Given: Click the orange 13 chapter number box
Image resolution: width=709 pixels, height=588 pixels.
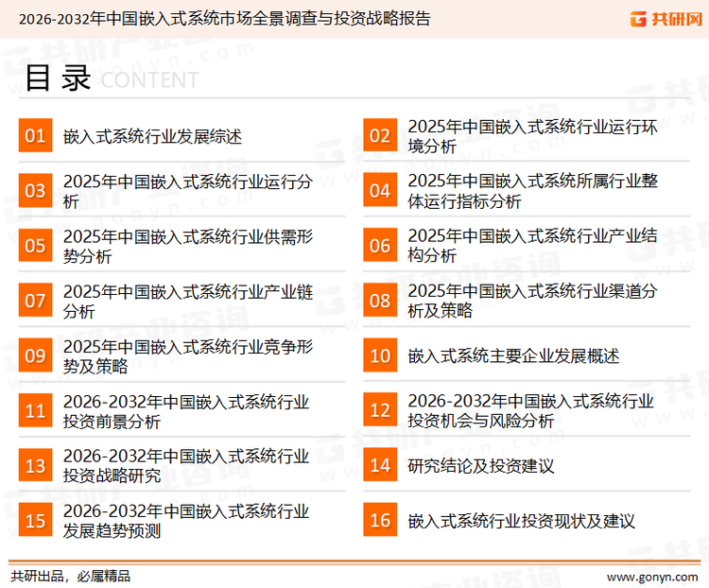Looking at the screenshot, I should click(35, 465).
